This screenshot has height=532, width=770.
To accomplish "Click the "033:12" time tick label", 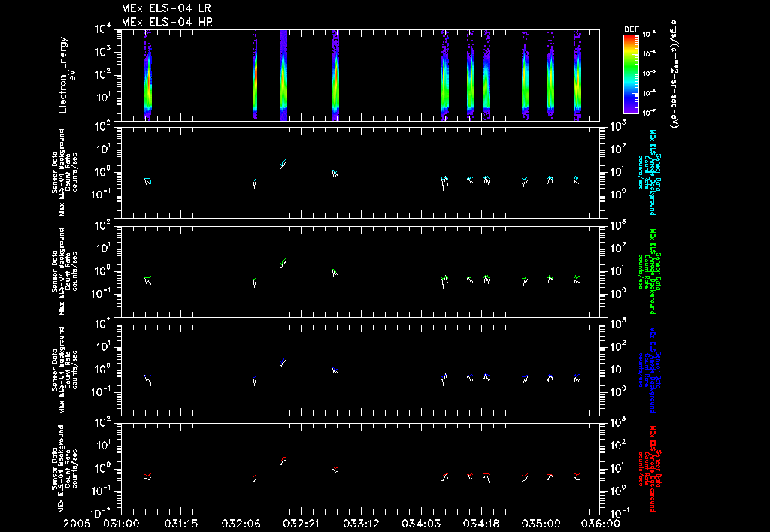I will pyautogui.click(x=360, y=524).
